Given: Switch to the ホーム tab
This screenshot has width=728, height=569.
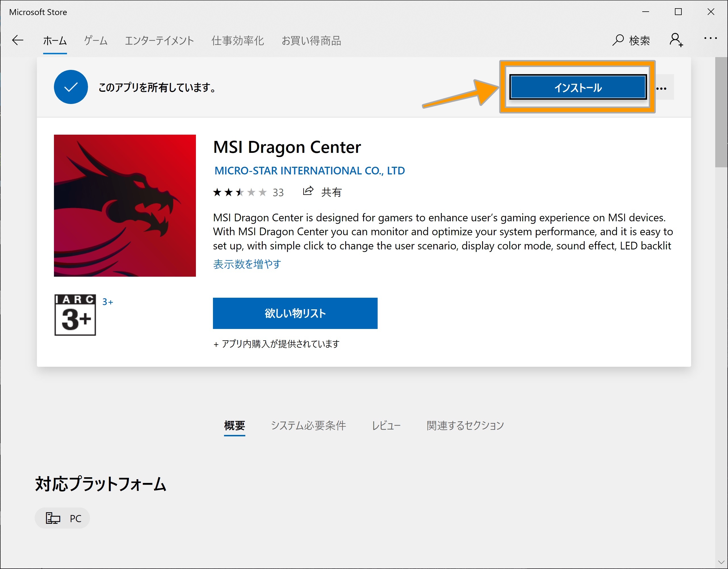Looking at the screenshot, I should click(x=55, y=41).
